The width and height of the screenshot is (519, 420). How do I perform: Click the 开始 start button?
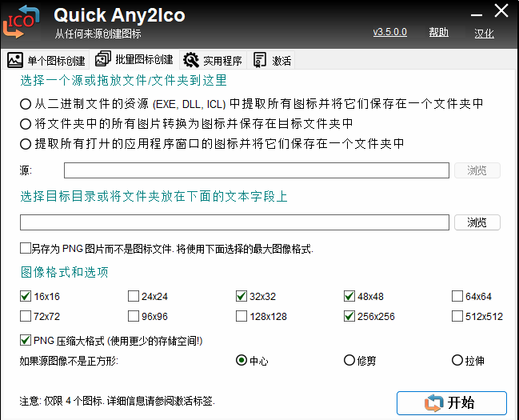click(452, 403)
